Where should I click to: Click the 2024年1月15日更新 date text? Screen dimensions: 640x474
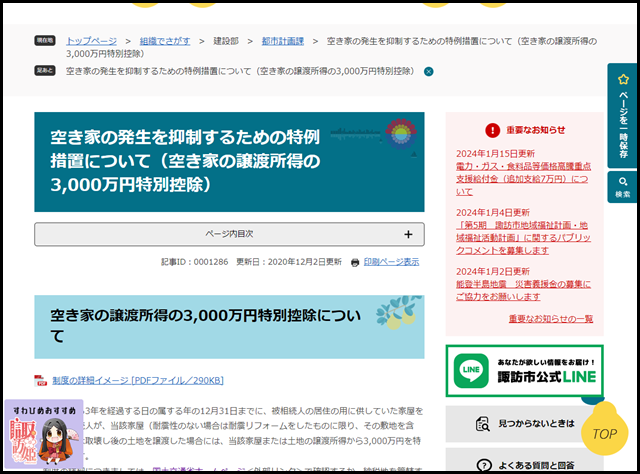pos(495,154)
